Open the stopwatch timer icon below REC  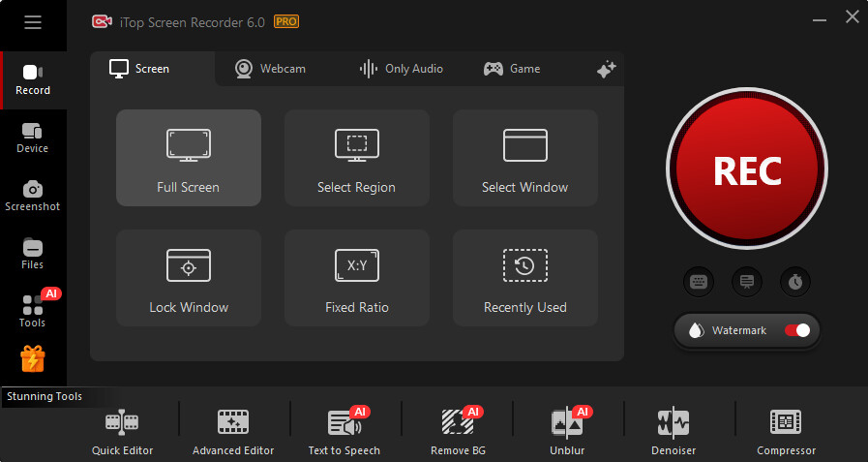coord(794,282)
